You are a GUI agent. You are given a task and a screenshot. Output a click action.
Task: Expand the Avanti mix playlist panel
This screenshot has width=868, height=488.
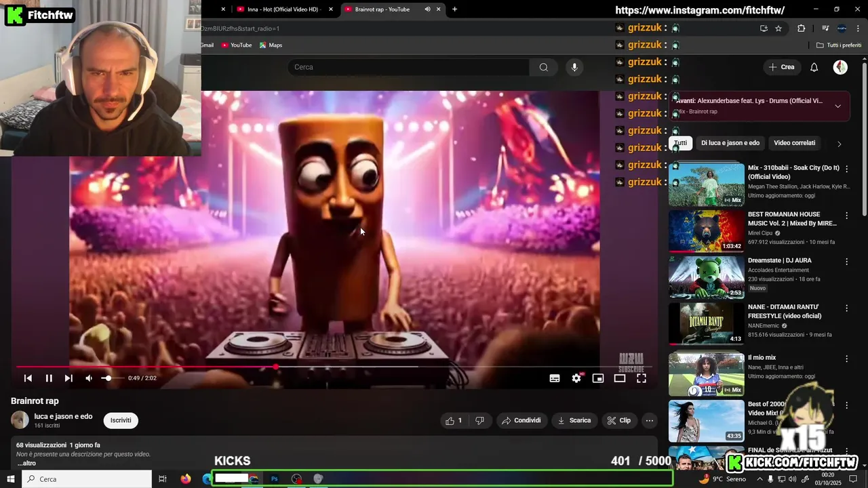click(837, 106)
